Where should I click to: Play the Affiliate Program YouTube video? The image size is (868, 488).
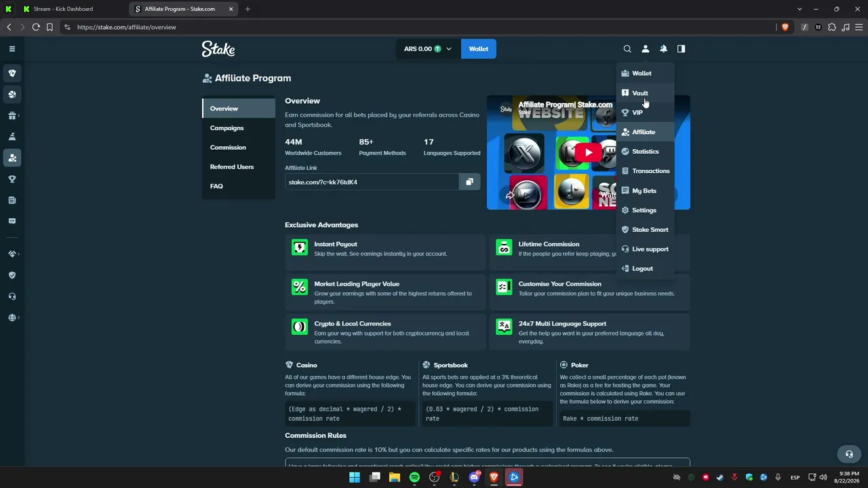588,152
